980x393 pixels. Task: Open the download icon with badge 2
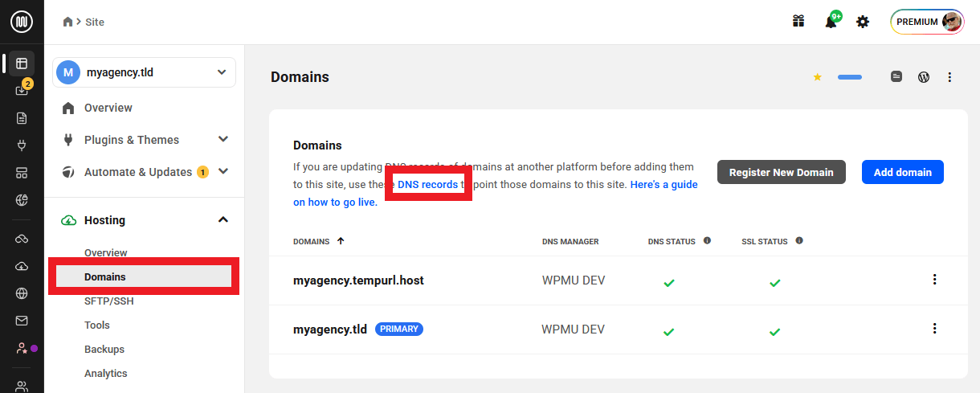22,90
